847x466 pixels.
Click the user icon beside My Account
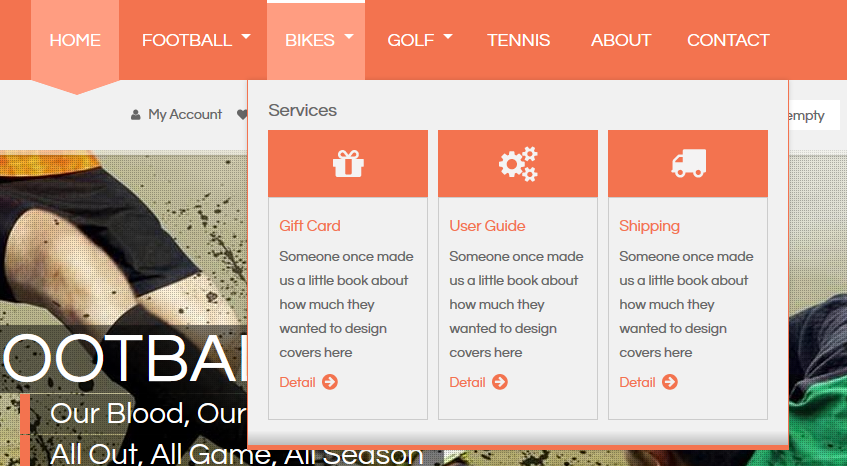[x=135, y=115]
